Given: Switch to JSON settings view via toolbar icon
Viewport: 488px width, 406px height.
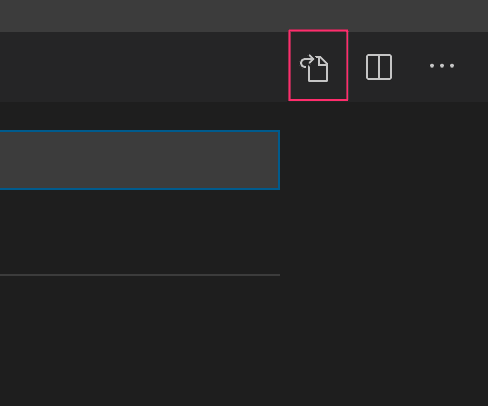Looking at the screenshot, I should pos(314,68).
